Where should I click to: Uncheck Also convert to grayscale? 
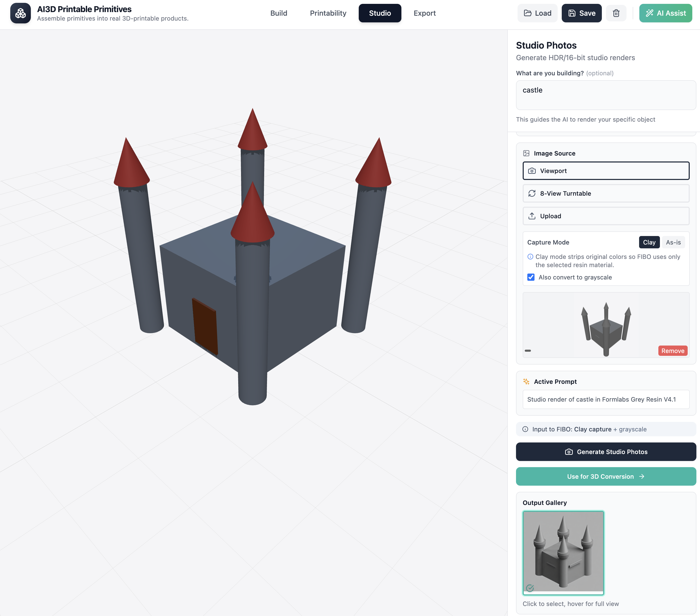pos(530,277)
